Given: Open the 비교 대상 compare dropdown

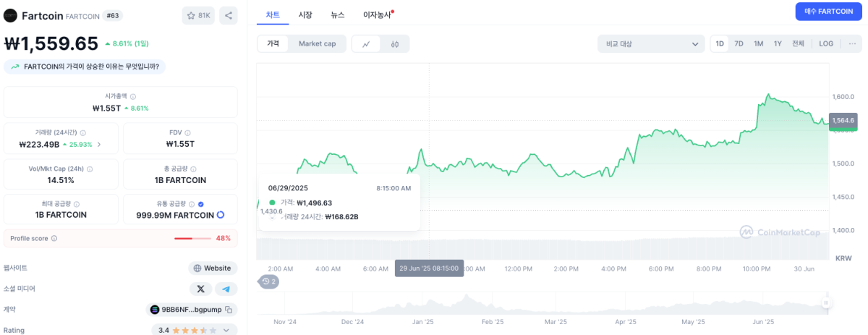Looking at the screenshot, I should click(651, 43).
